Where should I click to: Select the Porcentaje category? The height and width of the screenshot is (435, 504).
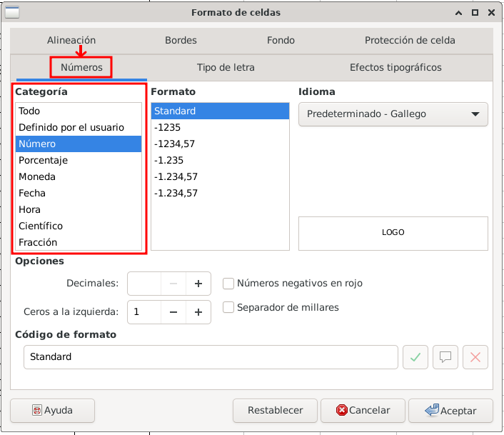79,160
